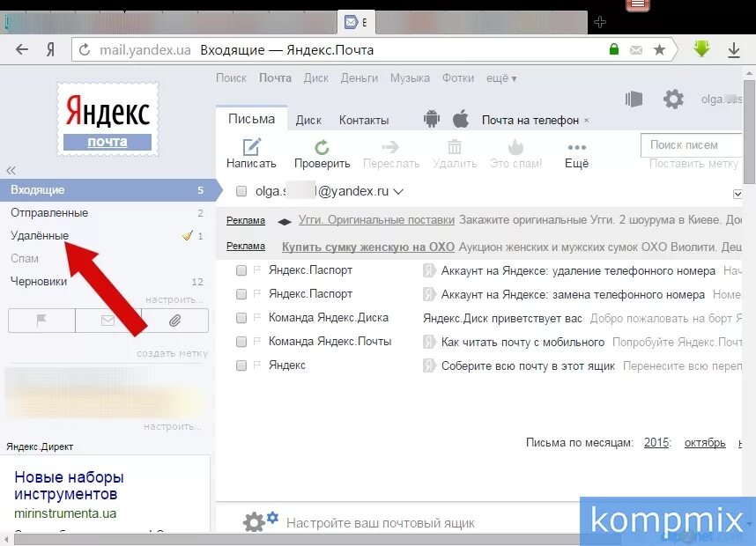Click the themes icon beside the gear
Image resolution: width=756 pixels, height=546 pixels.
(634, 100)
